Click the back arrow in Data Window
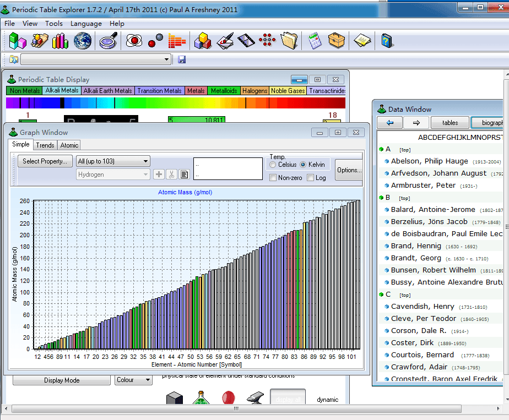509x420 pixels. [390, 123]
